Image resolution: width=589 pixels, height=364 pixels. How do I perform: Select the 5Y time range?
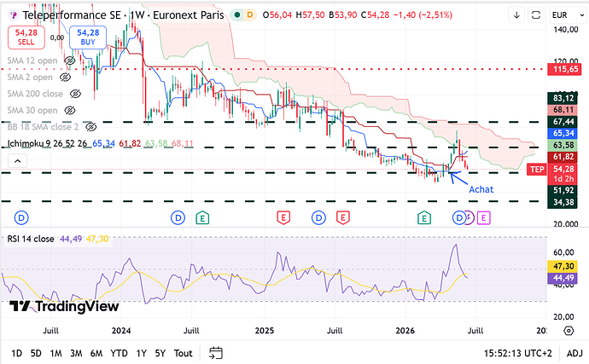coord(160,353)
